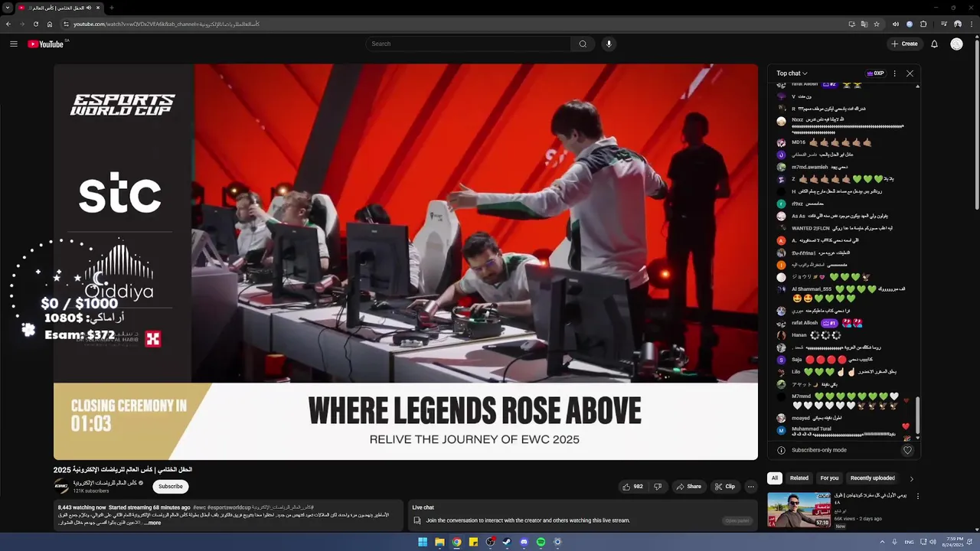Go back with browser back arrow
The image size is (980, 551).
click(8, 24)
